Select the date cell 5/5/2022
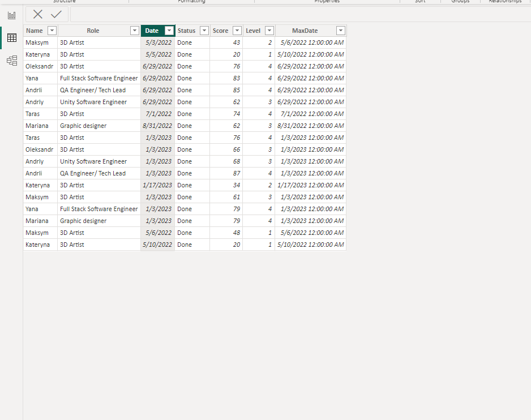 (x=158, y=54)
